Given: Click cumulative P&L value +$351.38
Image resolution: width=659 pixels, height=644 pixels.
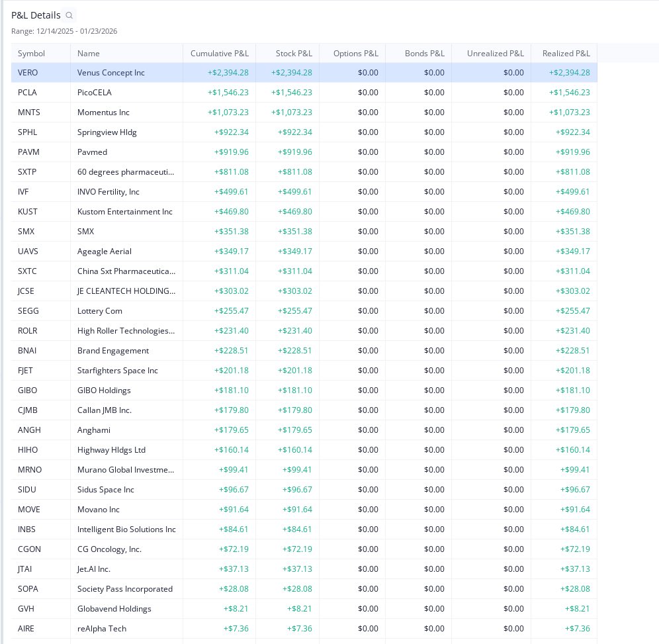Looking at the screenshot, I should coord(231,232).
